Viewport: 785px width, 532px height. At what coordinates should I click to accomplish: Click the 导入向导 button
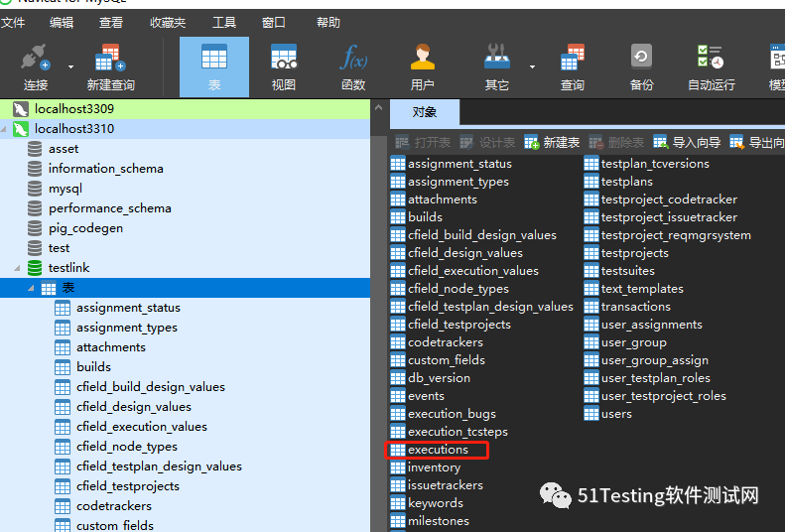687,143
